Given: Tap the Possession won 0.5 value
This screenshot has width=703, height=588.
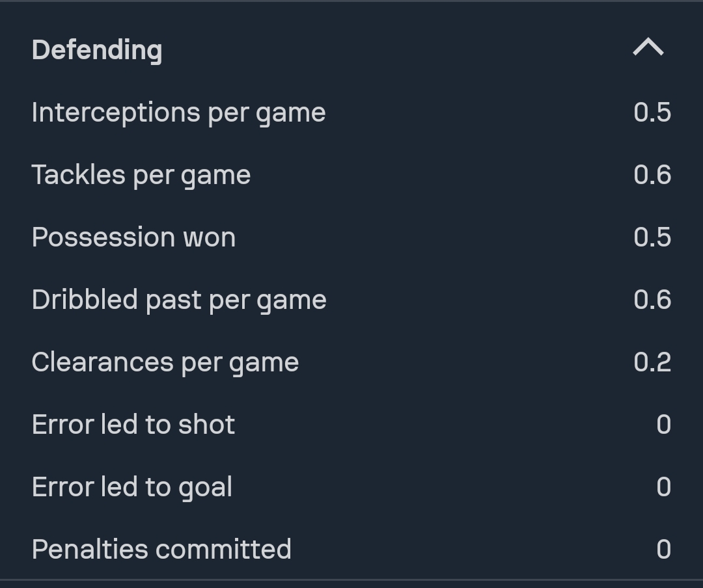Looking at the screenshot, I should click(652, 237).
